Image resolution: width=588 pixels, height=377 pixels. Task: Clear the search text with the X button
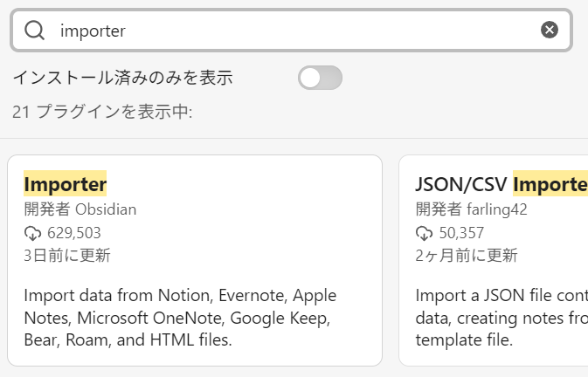tap(550, 30)
